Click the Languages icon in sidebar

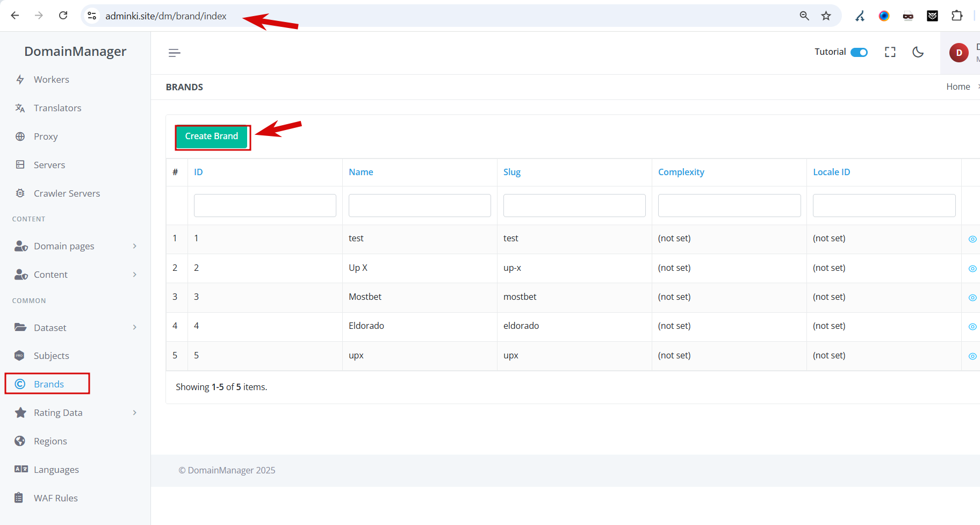tap(21, 469)
